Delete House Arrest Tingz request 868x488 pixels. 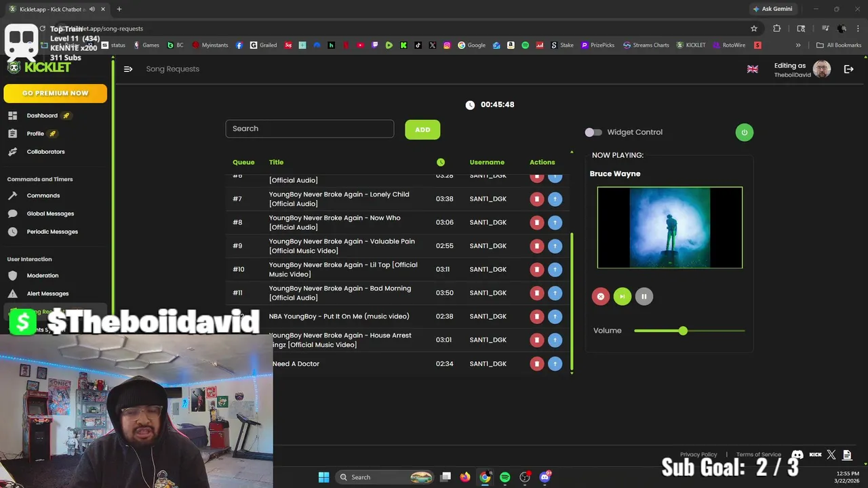tap(537, 340)
